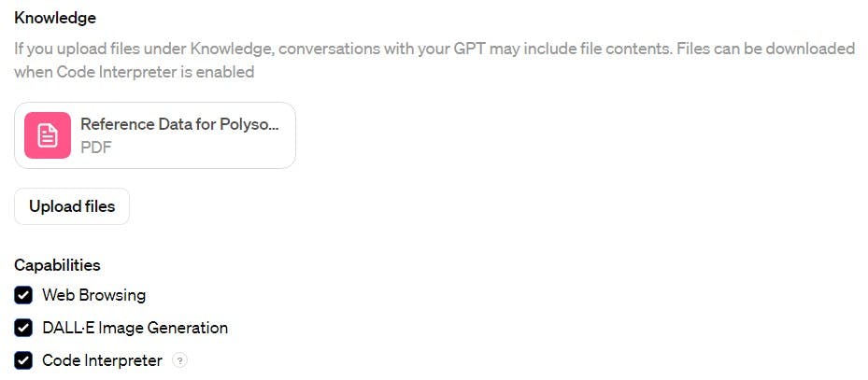Uncheck the Web Browsing capability
Viewport: 868px width, 380px height.
coord(23,295)
